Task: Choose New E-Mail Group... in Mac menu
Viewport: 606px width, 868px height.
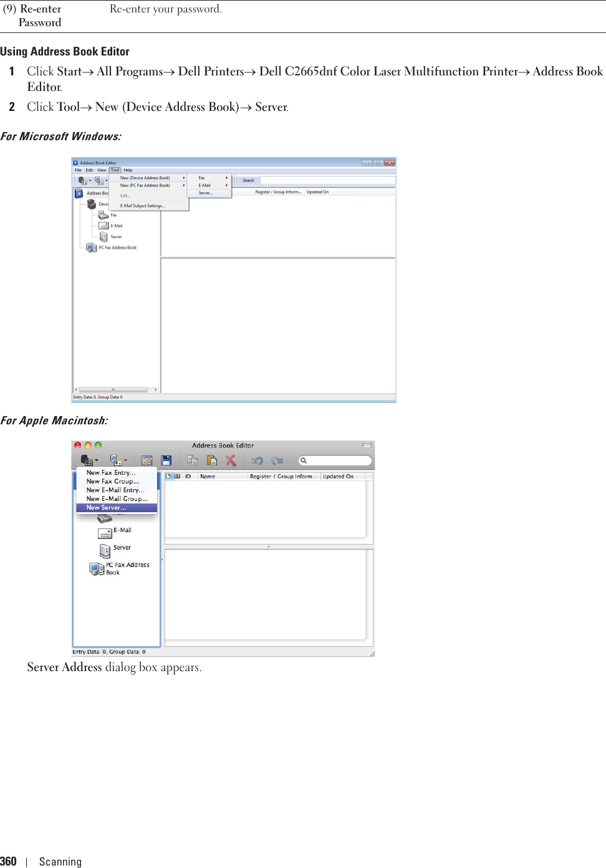Action: [117, 498]
